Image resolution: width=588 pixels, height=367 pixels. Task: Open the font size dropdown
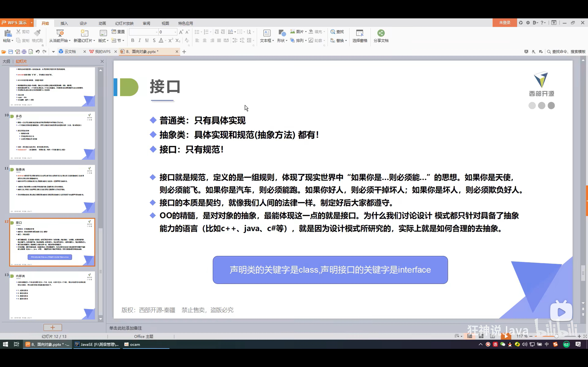click(175, 32)
